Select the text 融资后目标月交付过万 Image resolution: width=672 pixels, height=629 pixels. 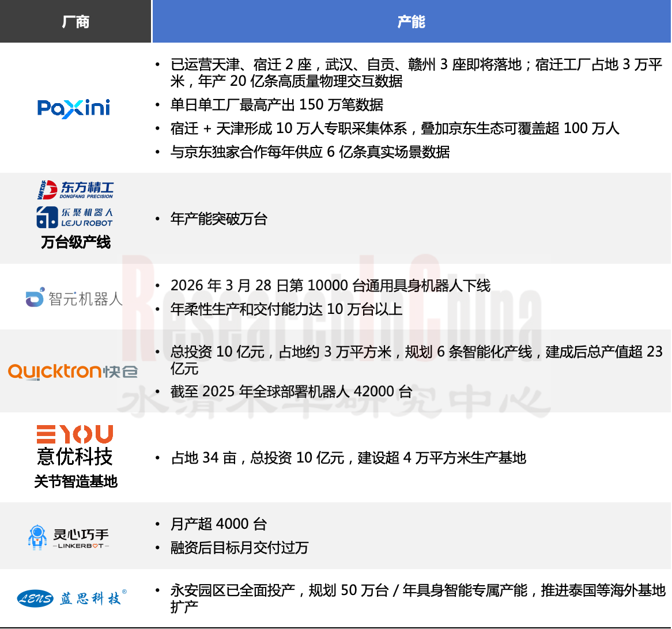240,548
